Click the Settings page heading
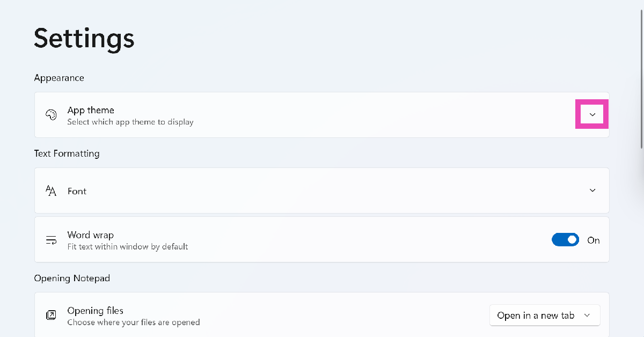The height and width of the screenshot is (337, 644). click(x=84, y=39)
